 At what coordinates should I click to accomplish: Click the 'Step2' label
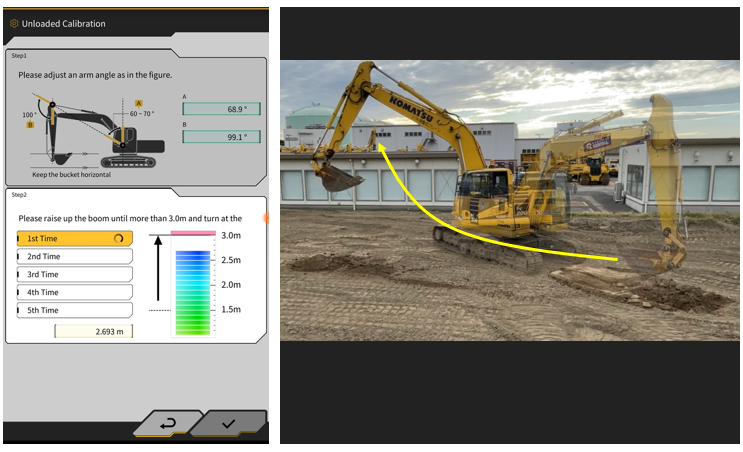19,195
